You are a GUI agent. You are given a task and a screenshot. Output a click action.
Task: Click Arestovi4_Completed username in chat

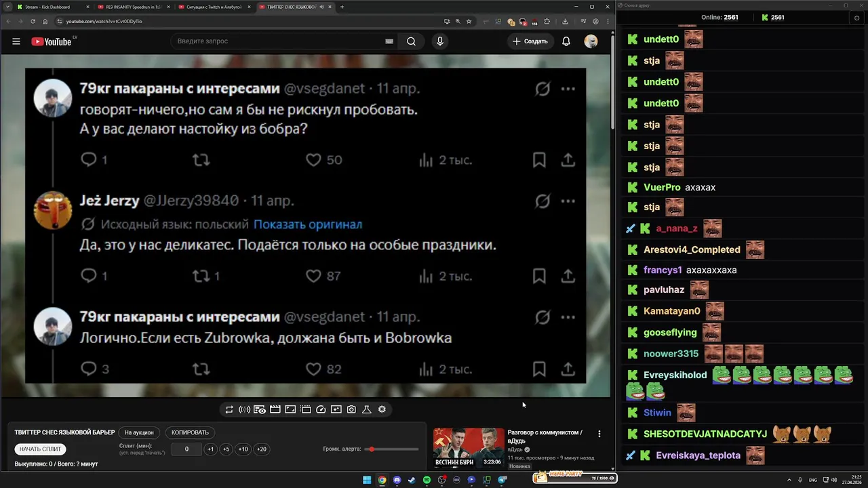pyautogui.click(x=692, y=249)
